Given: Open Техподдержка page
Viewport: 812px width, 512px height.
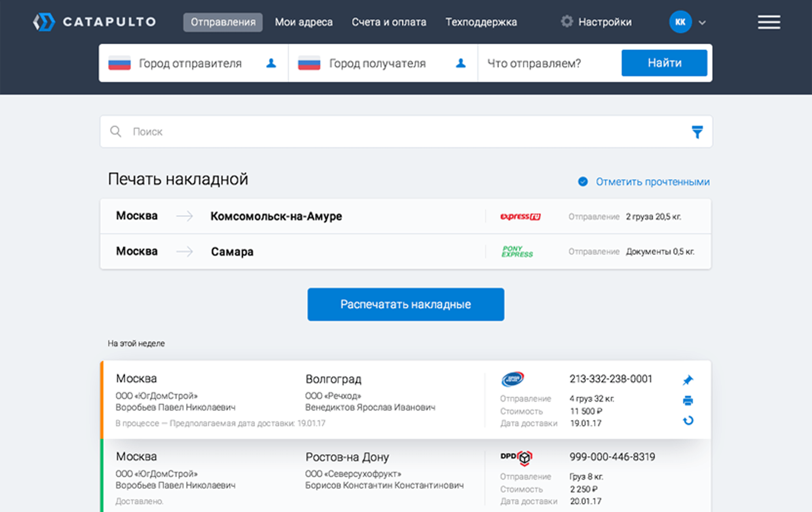Looking at the screenshot, I should pyautogui.click(x=481, y=22).
